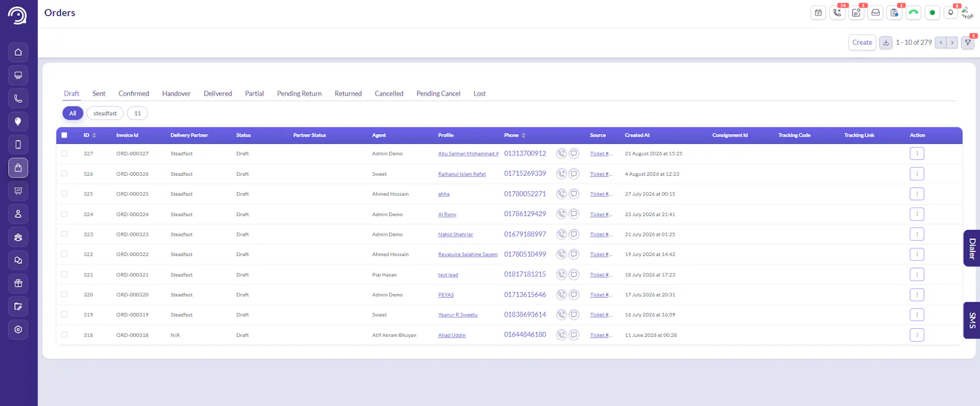The height and width of the screenshot is (406, 980).
Task: Open the Ticket link for order 323
Action: coord(601,235)
